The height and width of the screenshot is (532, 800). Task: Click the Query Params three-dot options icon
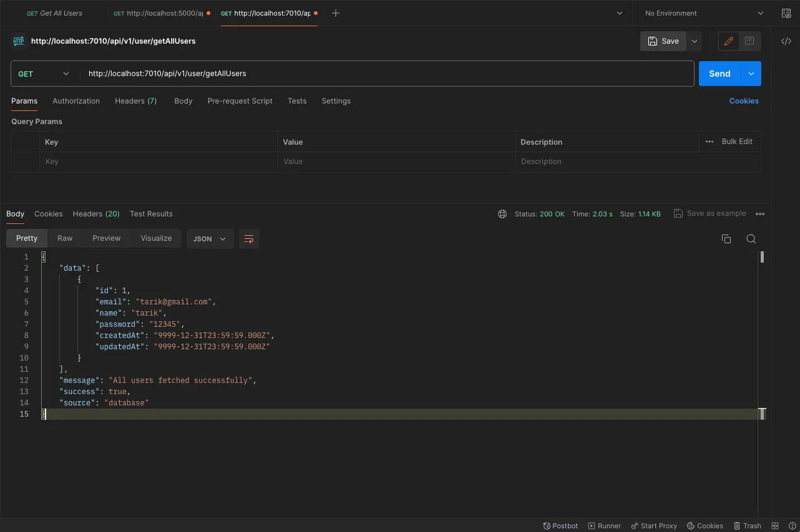click(x=709, y=142)
